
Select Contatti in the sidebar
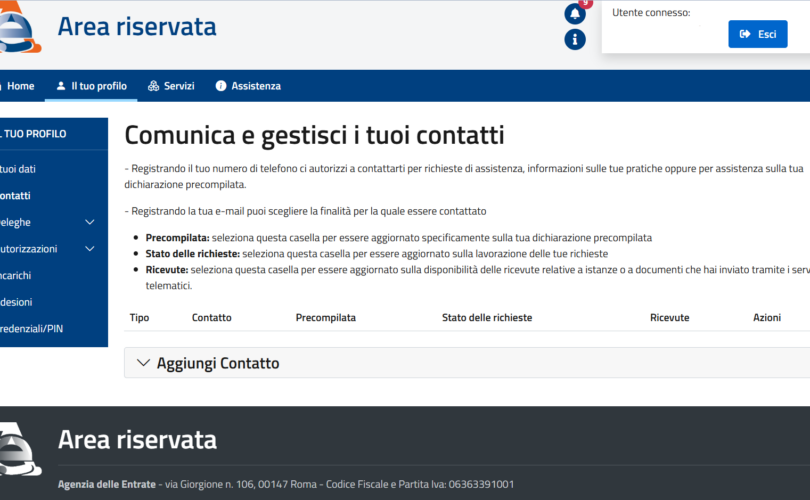click(x=16, y=196)
